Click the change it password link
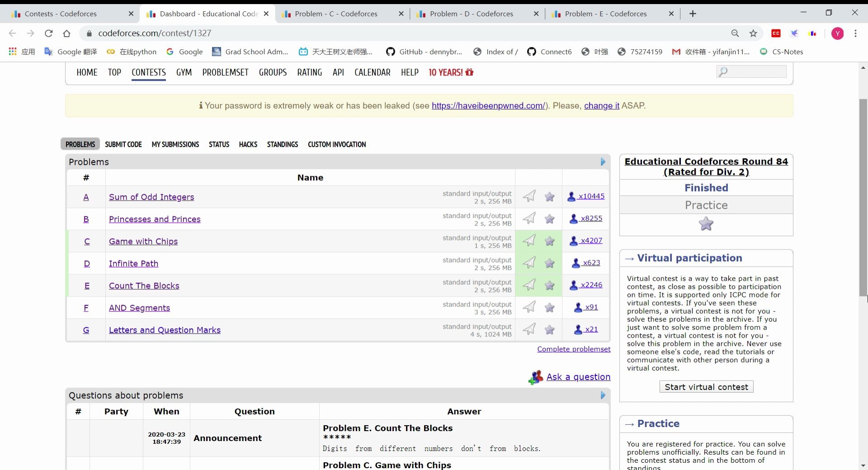This screenshot has height=470, width=868. point(602,106)
